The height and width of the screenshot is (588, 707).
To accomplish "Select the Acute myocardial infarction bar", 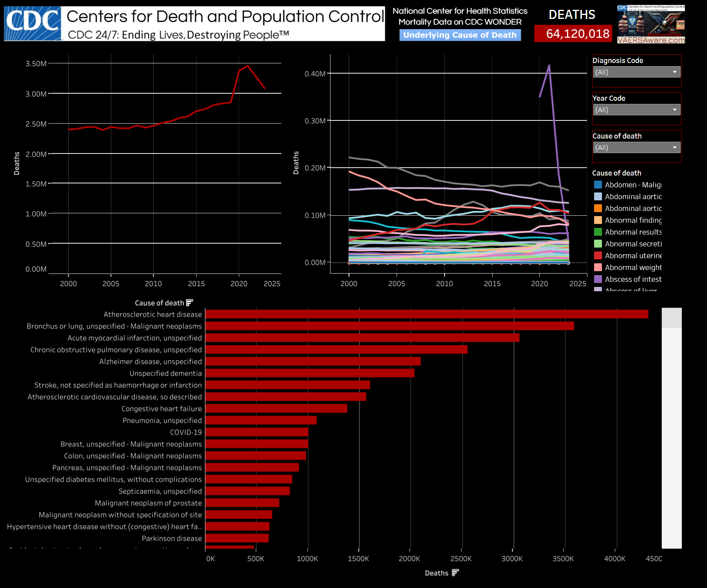I will click(x=362, y=338).
